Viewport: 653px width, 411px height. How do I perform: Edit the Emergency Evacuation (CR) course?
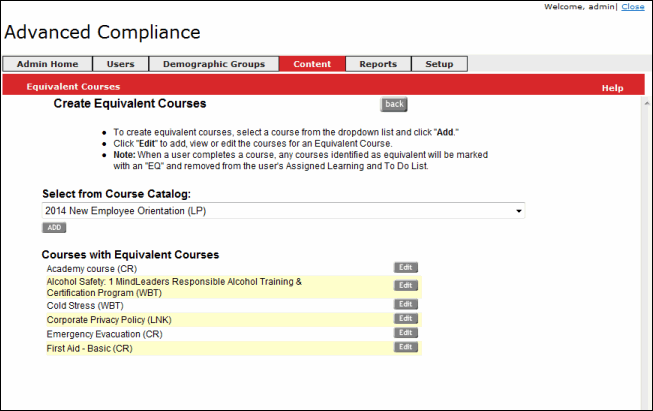pyautogui.click(x=406, y=333)
